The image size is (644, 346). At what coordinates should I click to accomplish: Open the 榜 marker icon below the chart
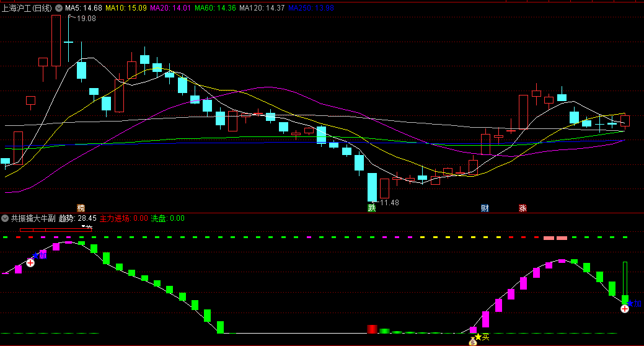pyautogui.click(x=81, y=208)
